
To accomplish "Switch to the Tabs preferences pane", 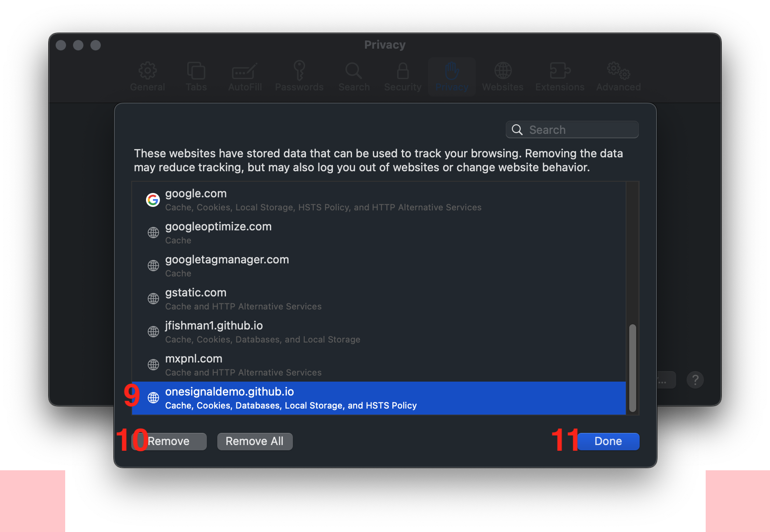I will pos(196,76).
